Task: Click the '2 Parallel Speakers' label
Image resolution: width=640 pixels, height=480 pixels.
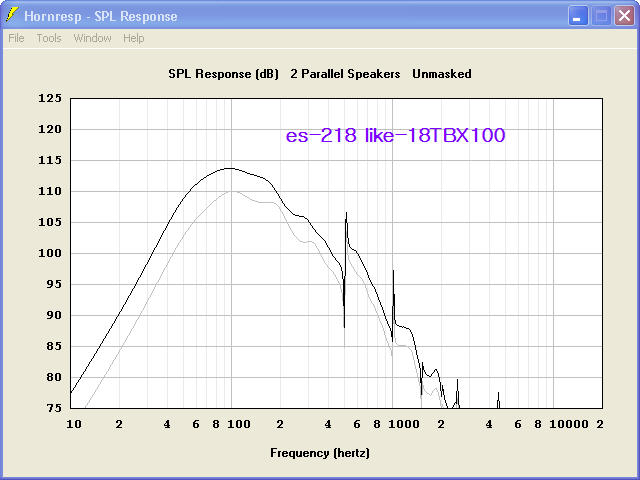Action: coord(345,74)
